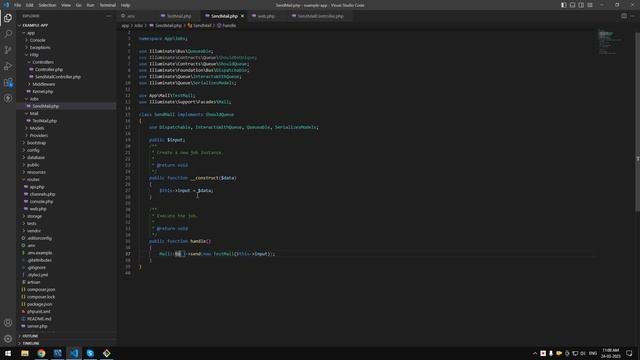
Task: Open the Selection menu
Action: pos(47,5)
